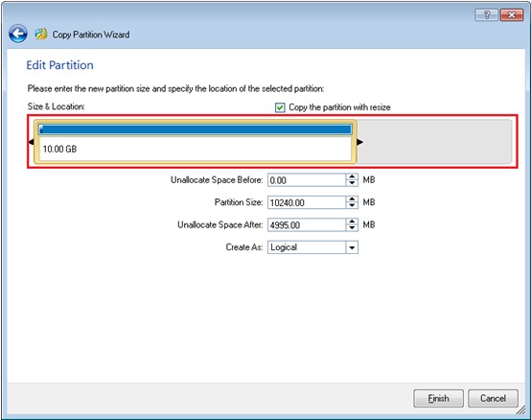Click the Cancel button
Viewport: 531px width, 420px height.
493,398
